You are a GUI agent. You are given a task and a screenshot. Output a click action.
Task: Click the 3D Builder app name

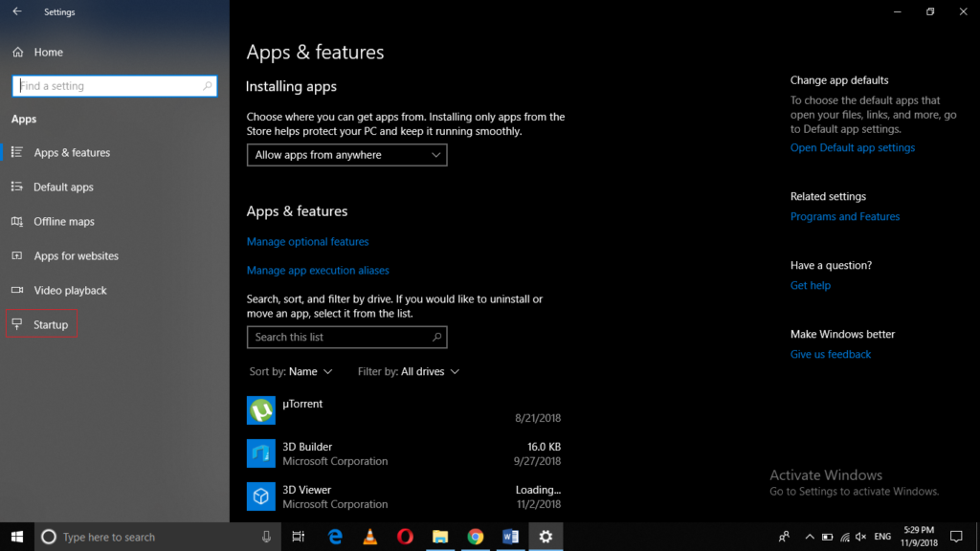pos(307,447)
